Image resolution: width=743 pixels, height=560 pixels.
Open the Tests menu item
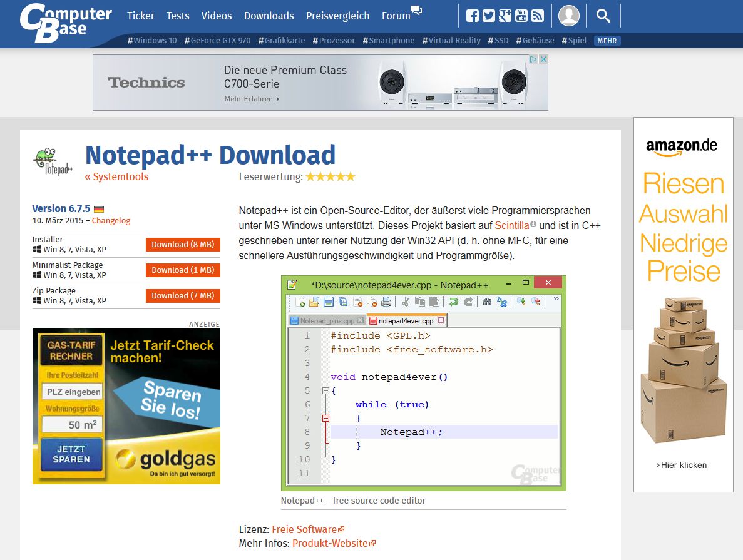(x=178, y=16)
